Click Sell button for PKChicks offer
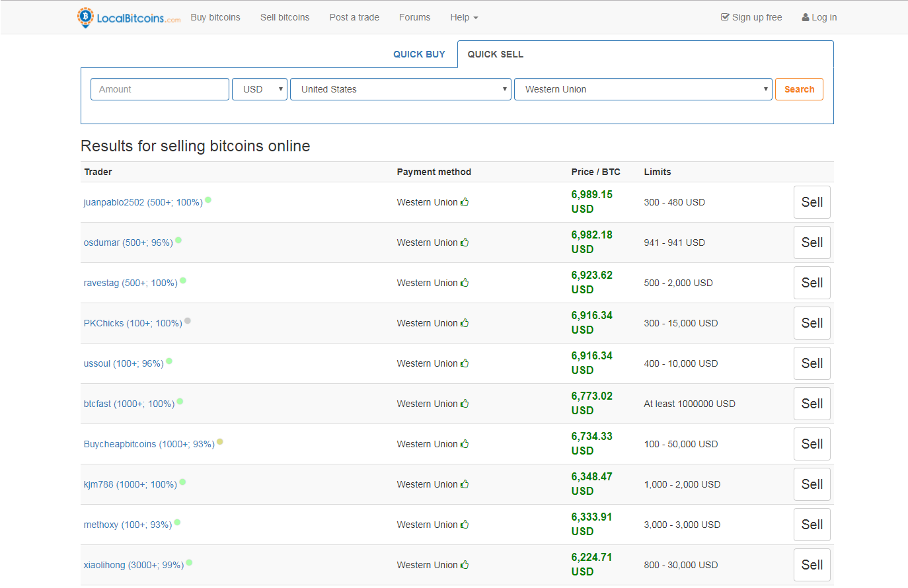 [812, 323]
